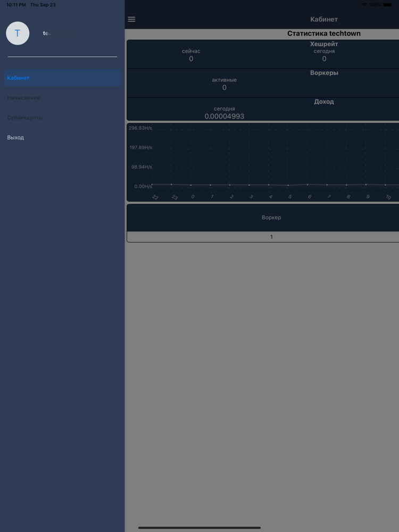Click the 98.94H/s axis label
The height and width of the screenshot is (532, 399).
[x=142, y=167]
